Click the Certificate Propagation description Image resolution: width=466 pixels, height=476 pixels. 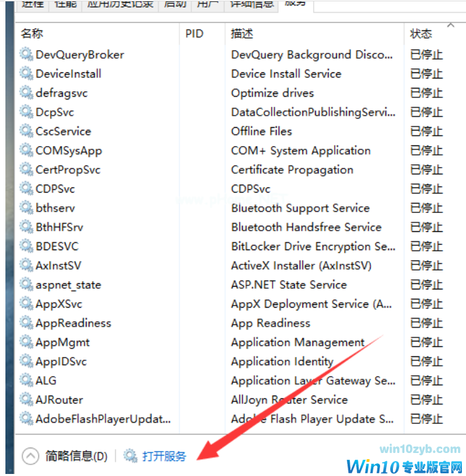tap(292, 170)
